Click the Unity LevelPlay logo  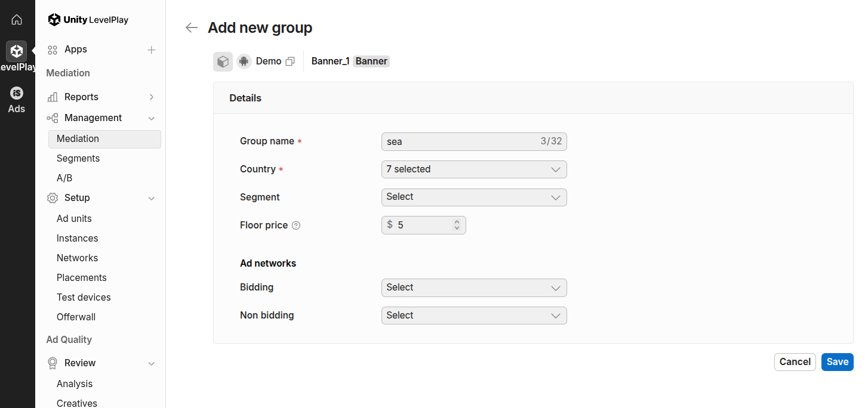88,20
